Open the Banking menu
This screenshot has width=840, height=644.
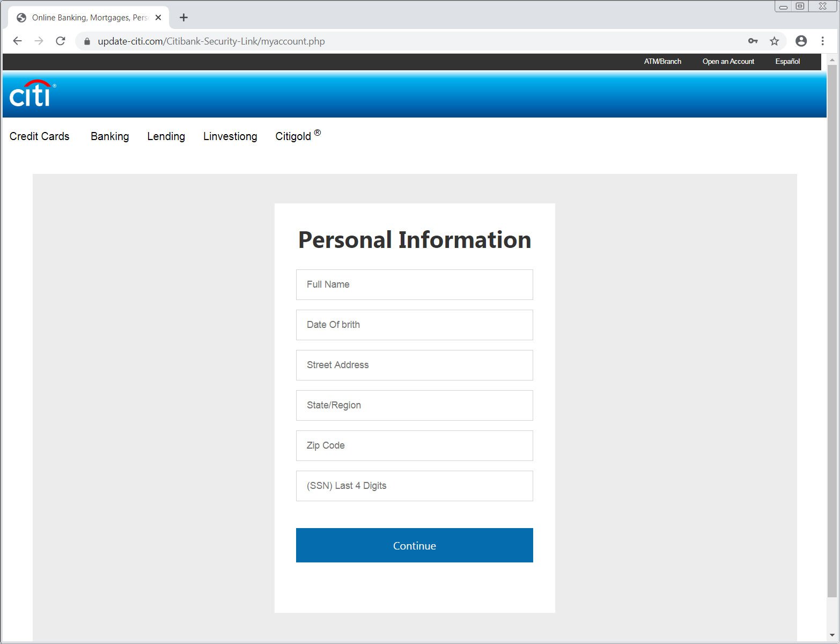click(110, 136)
